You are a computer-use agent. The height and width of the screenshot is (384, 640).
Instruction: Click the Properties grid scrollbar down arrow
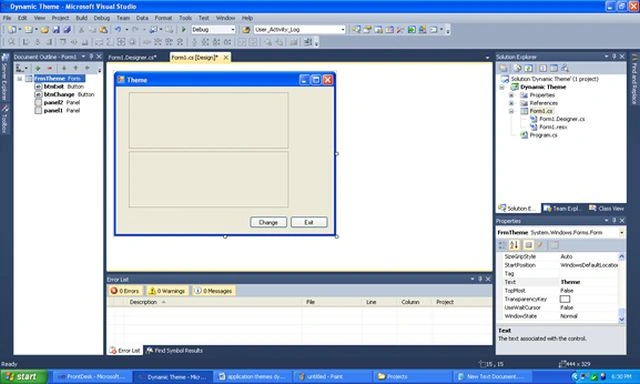pos(622,320)
